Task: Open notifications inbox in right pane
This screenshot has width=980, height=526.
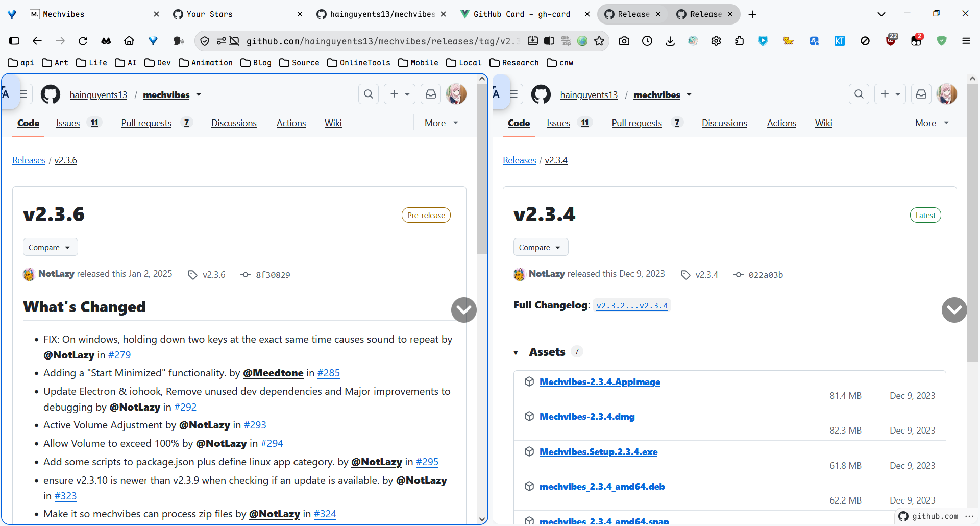Action: coord(921,94)
